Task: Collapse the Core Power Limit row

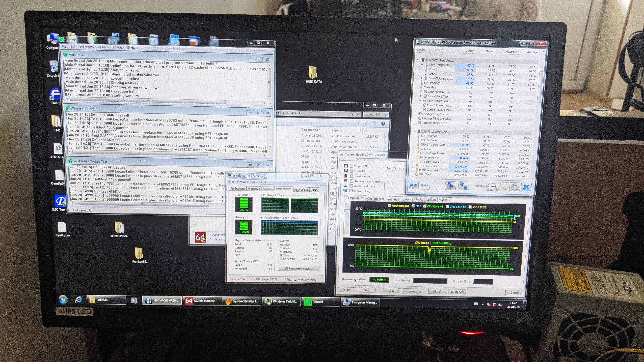Action: point(420,101)
